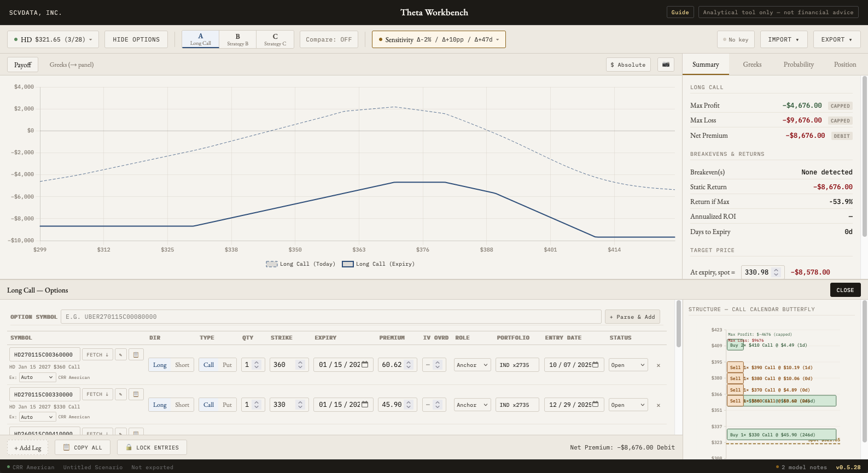
Task: Set the 360 strike leg type to Put
Action: pos(227,365)
